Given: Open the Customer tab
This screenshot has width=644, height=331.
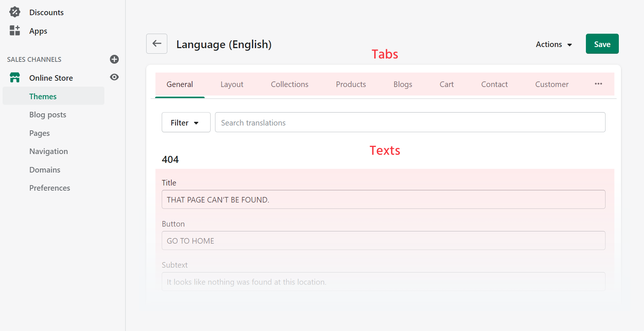Looking at the screenshot, I should click(551, 84).
